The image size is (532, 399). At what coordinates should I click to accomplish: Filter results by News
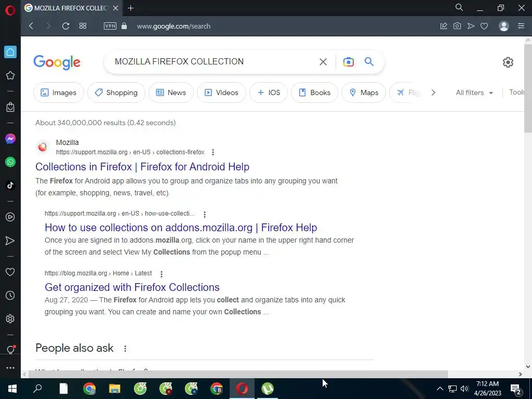pos(171,92)
